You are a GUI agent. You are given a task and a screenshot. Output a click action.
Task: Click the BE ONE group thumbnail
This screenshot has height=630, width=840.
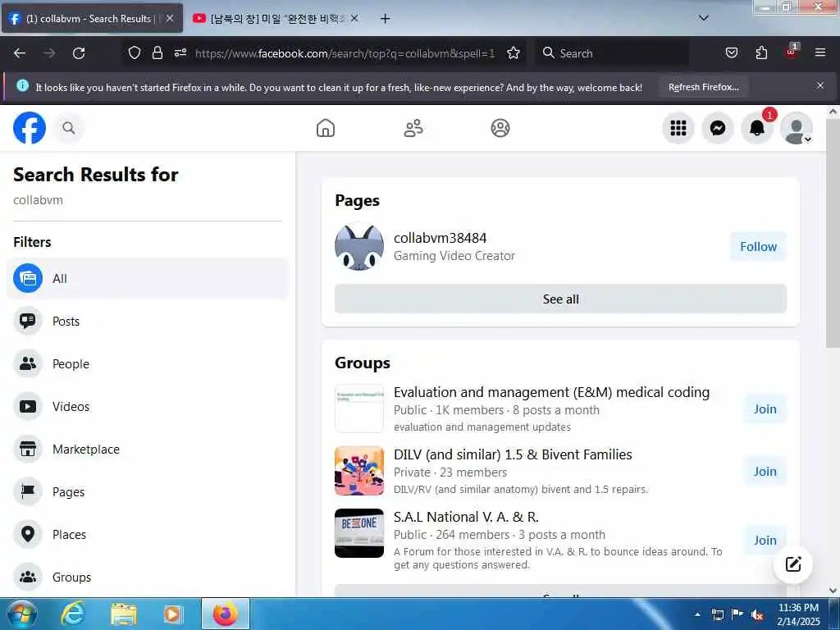pyautogui.click(x=359, y=533)
